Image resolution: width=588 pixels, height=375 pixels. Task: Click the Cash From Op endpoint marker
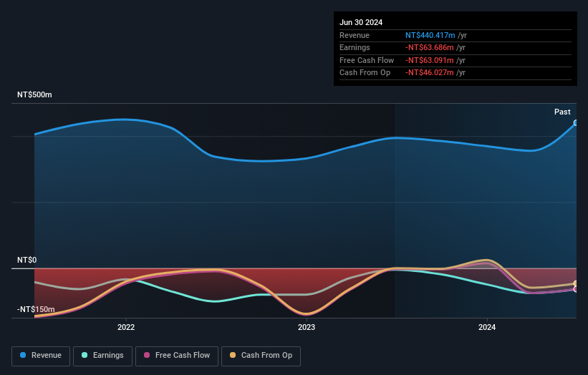point(576,283)
